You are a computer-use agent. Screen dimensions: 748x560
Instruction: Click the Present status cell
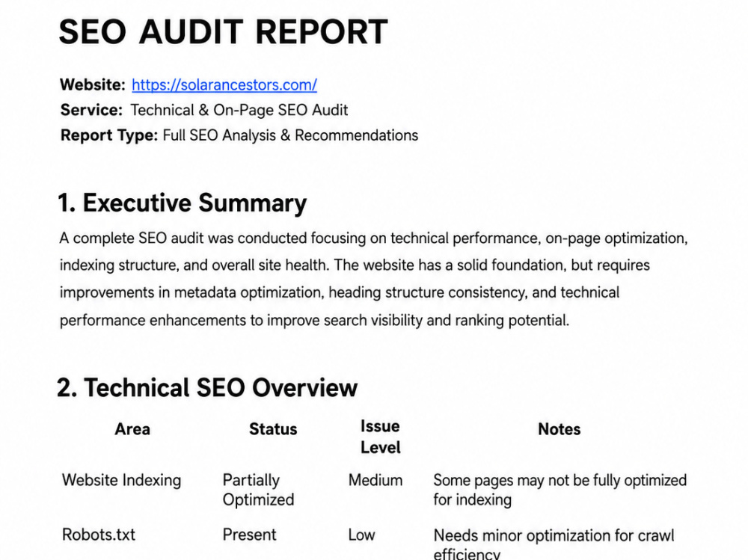[249, 535]
